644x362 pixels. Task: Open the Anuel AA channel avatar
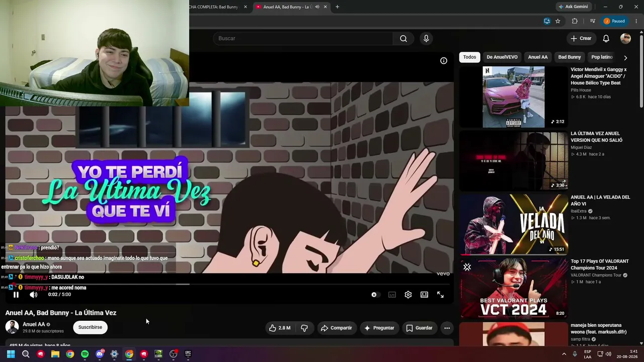(12, 327)
